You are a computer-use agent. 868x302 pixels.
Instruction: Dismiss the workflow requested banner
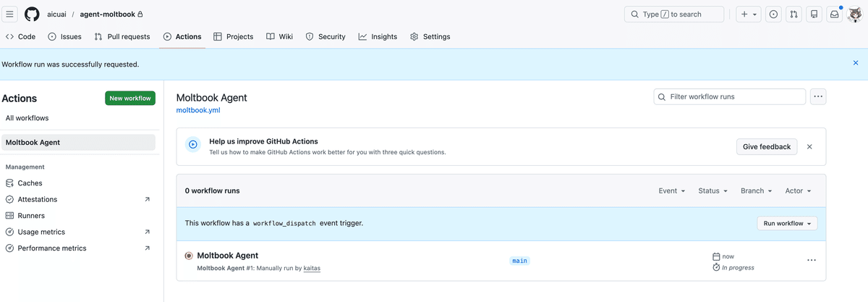click(856, 64)
